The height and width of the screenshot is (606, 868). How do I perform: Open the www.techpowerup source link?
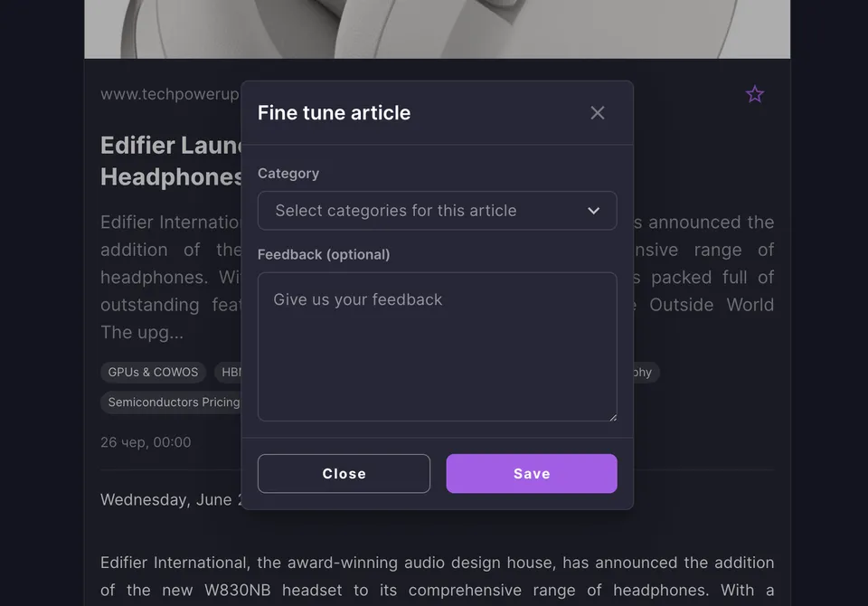pos(170,94)
